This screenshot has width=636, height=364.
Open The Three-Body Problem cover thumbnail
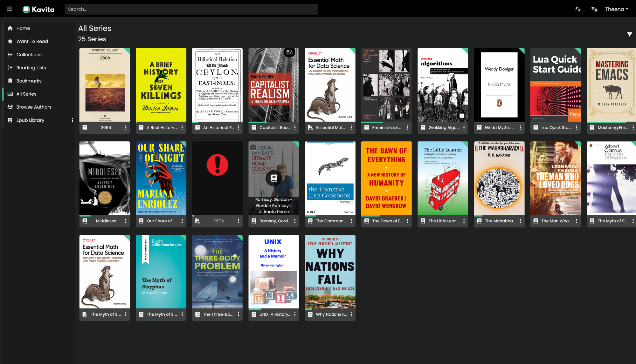[217, 272]
